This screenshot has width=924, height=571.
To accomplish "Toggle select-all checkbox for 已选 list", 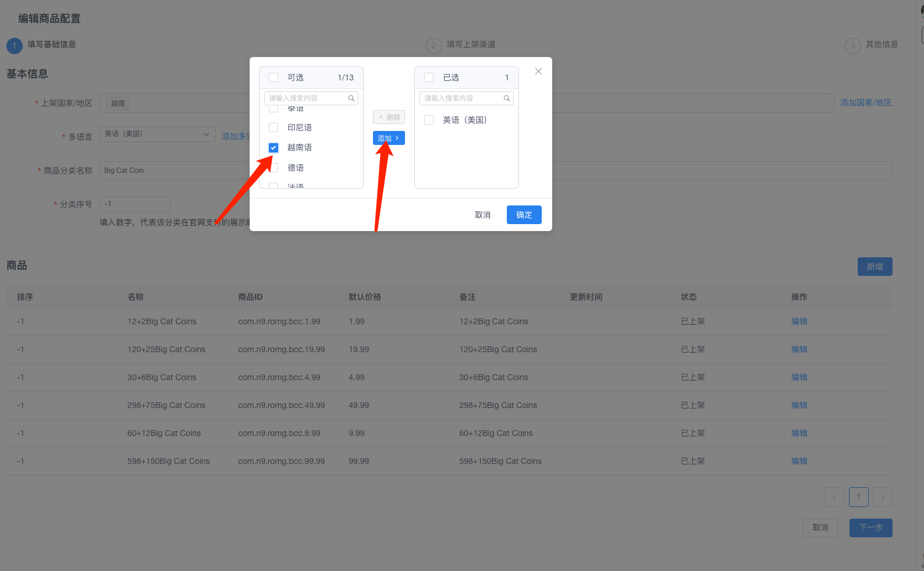I will (429, 77).
